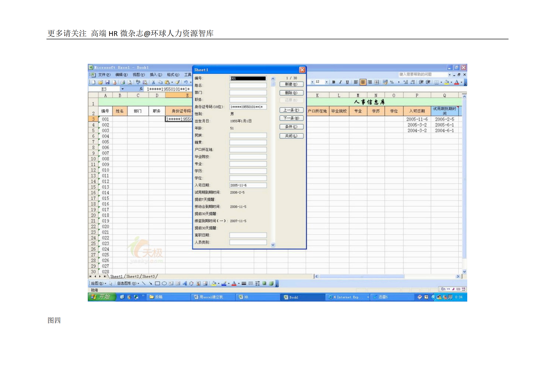
Task: Toggle italic formatting
Action: tap(340, 83)
